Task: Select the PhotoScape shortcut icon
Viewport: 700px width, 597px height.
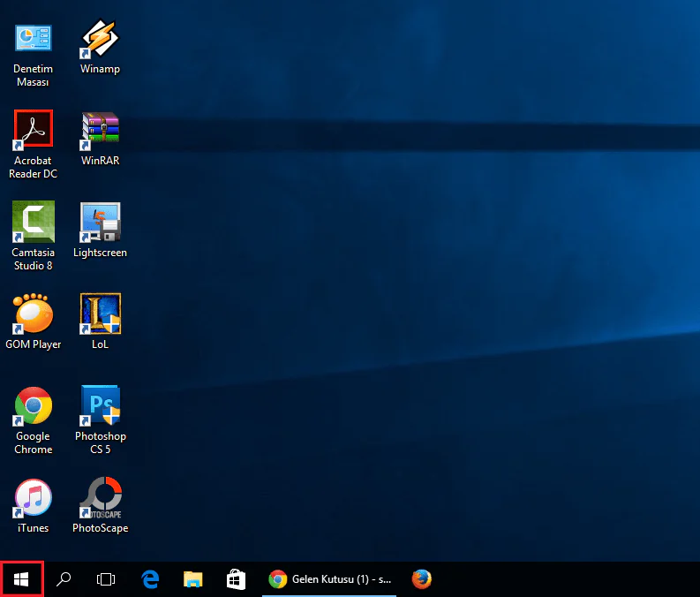Action: click(101, 497)
